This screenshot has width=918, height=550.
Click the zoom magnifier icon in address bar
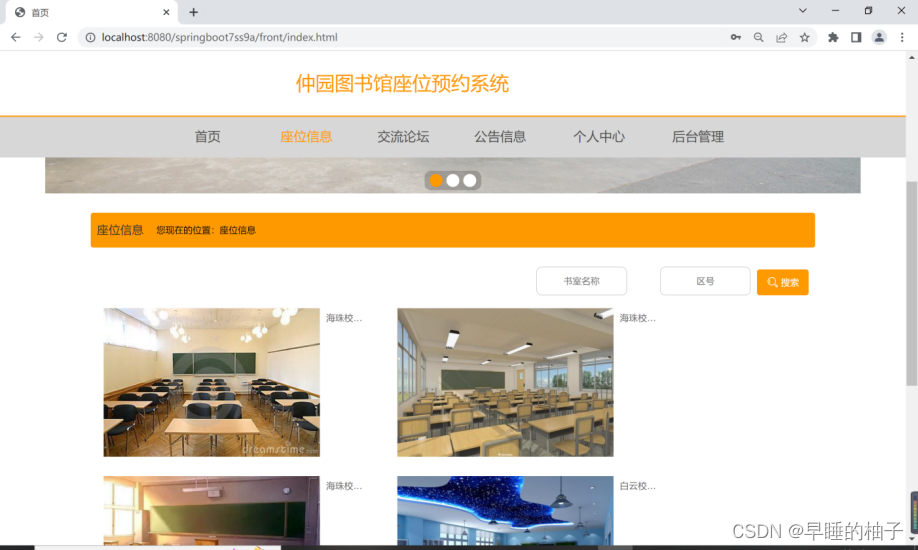point(758,37)
